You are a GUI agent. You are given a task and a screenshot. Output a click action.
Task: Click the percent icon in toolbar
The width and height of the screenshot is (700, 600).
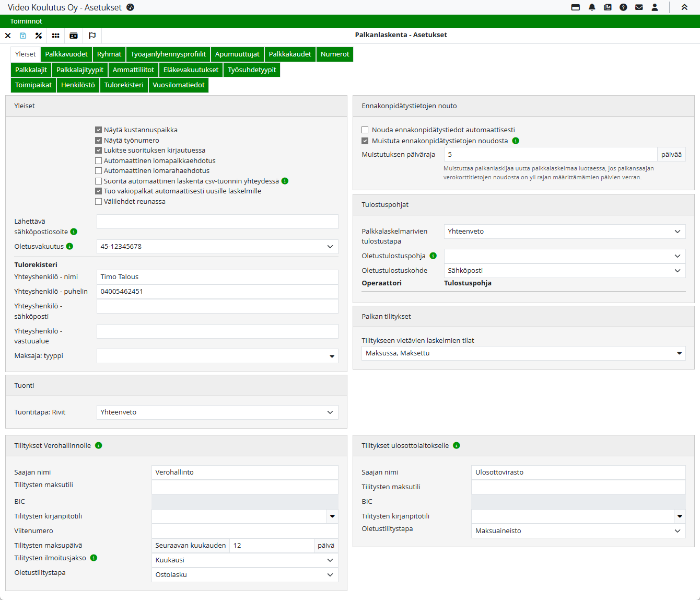[x=39, y=36]
